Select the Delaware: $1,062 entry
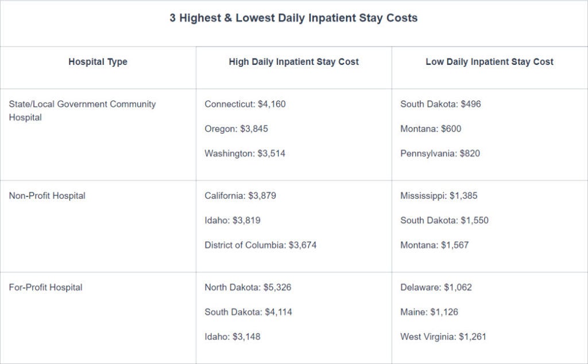Viewport: 588px width, 364px height. [436, 287]
